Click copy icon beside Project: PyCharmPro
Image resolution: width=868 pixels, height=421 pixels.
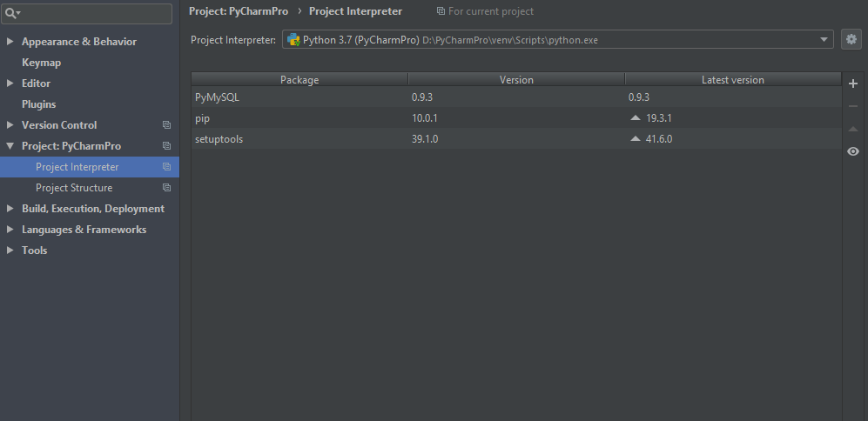click(166, 146)
